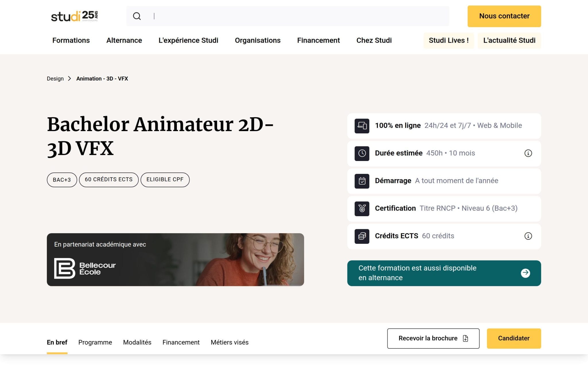Open the Formations menu
Viewport: 588px width, 368px height.
71,40
